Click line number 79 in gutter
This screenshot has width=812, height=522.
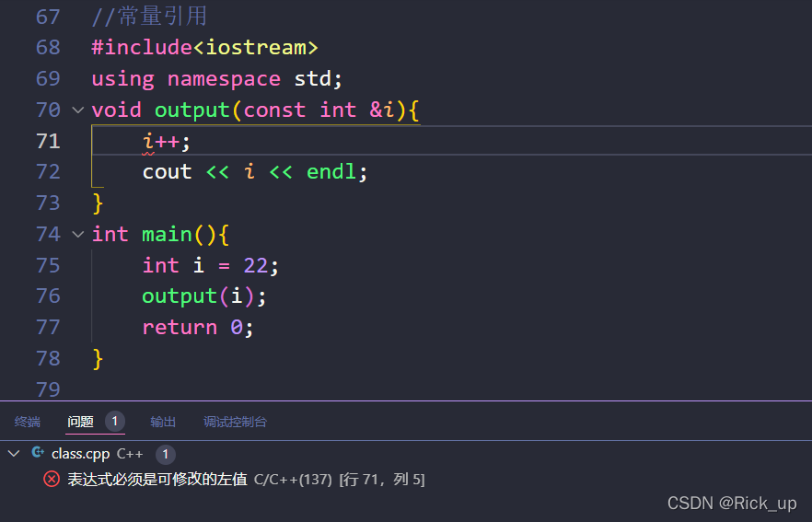click(x=48, y=389)
